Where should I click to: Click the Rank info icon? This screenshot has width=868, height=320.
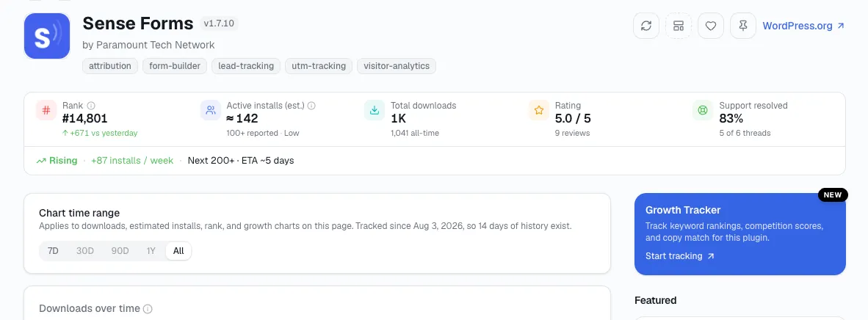coord(91,105)
